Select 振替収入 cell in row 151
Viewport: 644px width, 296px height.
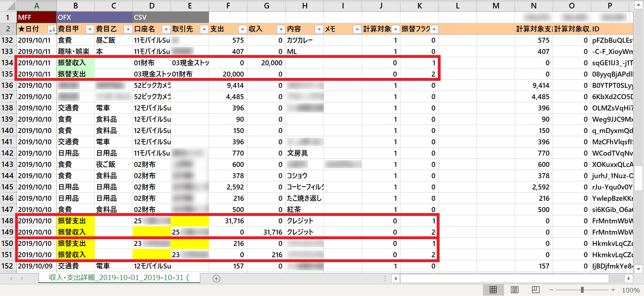tap(75, 255)
